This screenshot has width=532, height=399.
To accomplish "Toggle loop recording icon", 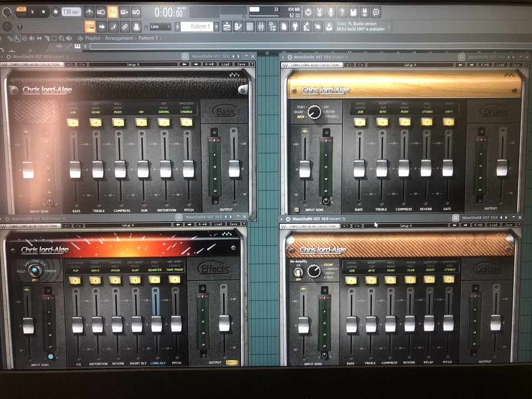I will (136, 12).
